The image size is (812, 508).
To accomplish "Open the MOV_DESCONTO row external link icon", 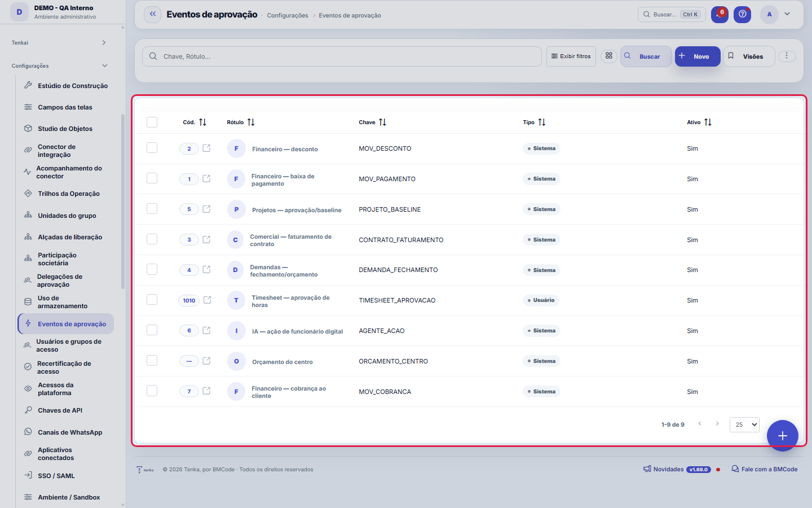I will click(206, 148).
